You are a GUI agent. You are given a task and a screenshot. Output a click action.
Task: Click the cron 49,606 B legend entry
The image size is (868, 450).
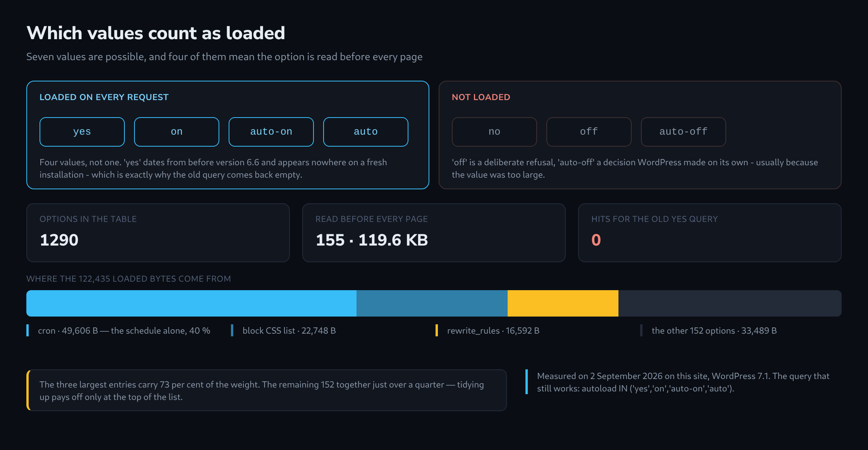(119, 331)
